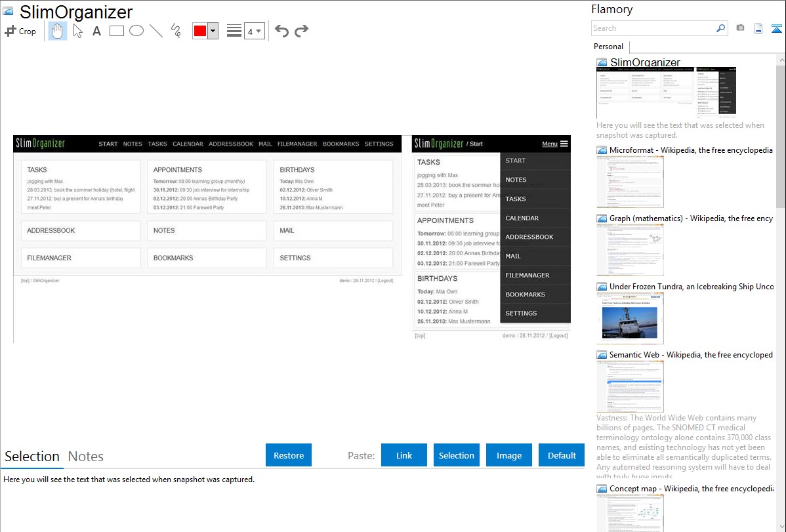The width and height of the screenshot is (786, 532).
Task: Focus the Flamory Search field
Action: click(x=653, y=28)
